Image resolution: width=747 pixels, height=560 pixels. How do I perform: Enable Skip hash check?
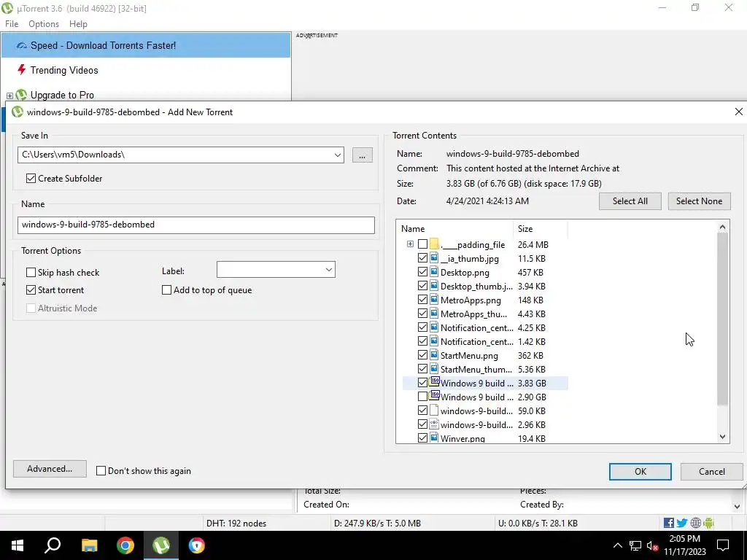(31, 273)
